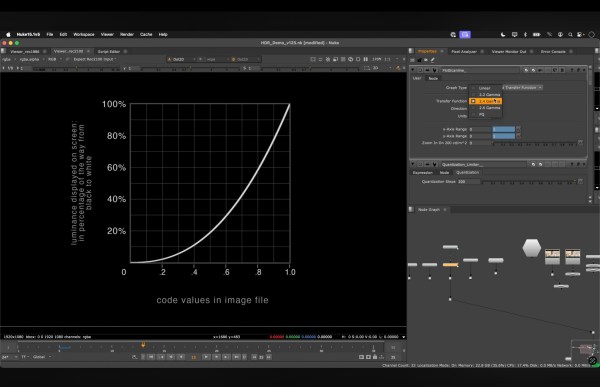Viewport: 600px width, 387px height.
Task: Switch to the Script Editor tab
Action: click(109, 51)
